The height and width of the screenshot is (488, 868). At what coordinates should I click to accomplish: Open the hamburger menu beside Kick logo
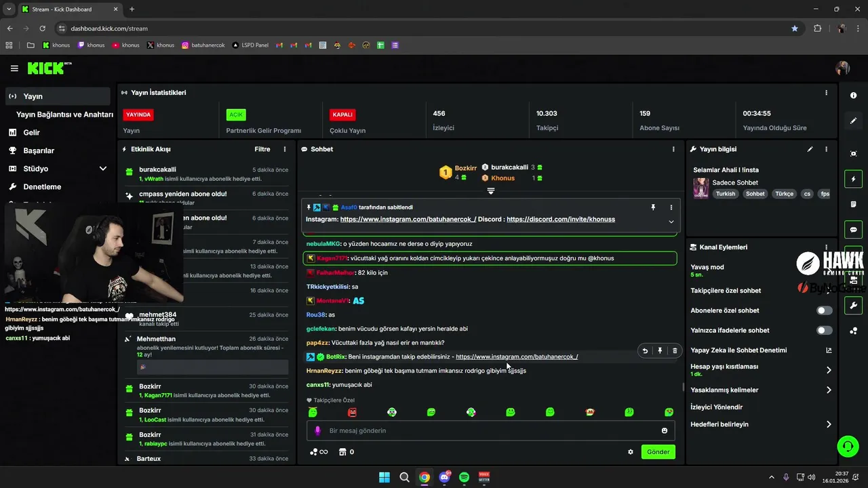[x=14, y=68]
